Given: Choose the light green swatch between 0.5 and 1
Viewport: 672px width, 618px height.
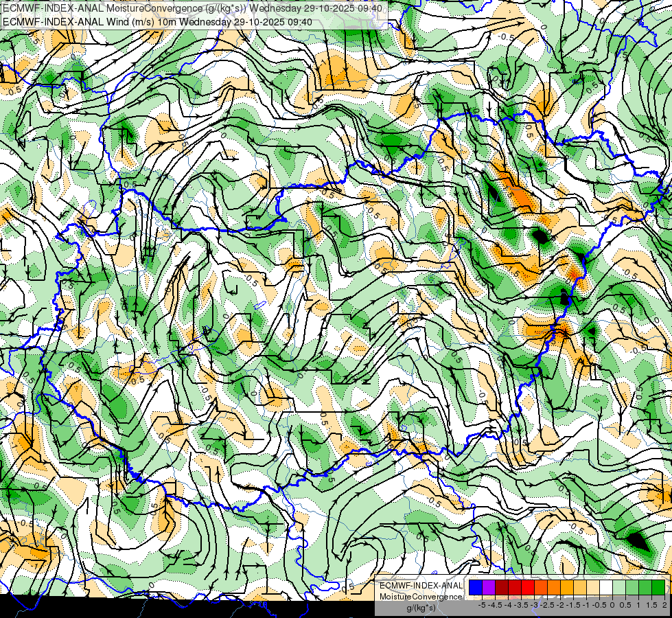Looking at the screenshot, I should [x=632, y=588].
